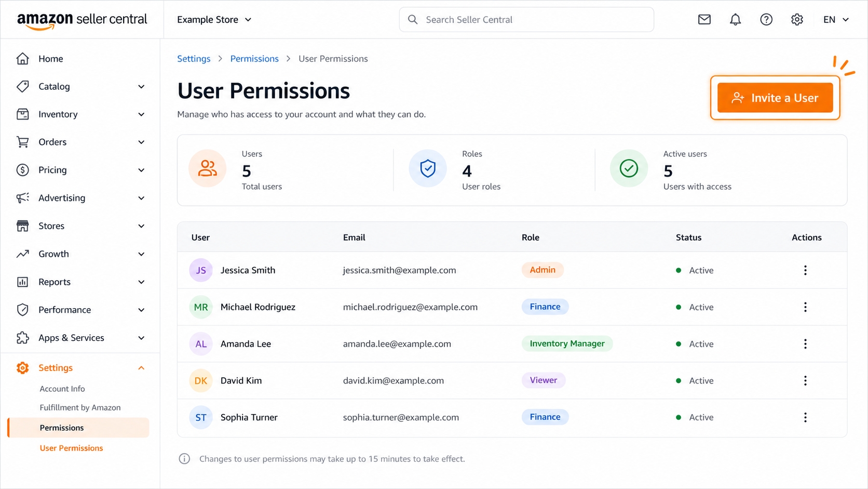Click the Orders cart icon

(22, 142)
